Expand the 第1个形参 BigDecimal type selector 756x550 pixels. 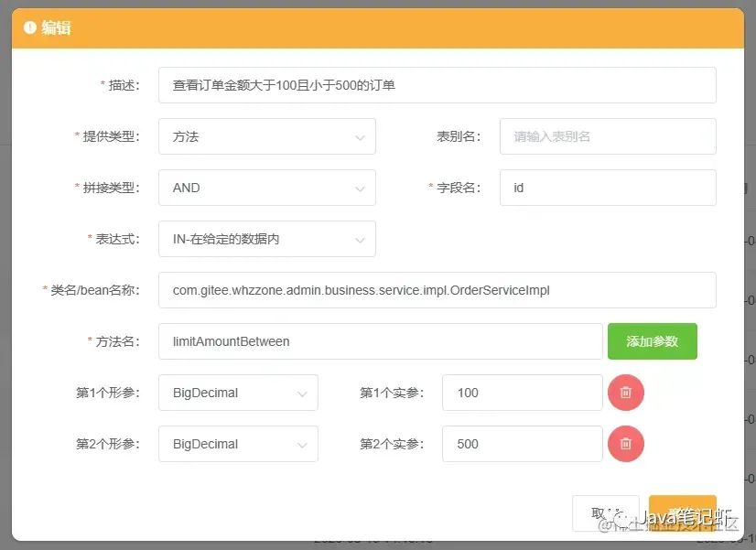click(x=238, y=393)
